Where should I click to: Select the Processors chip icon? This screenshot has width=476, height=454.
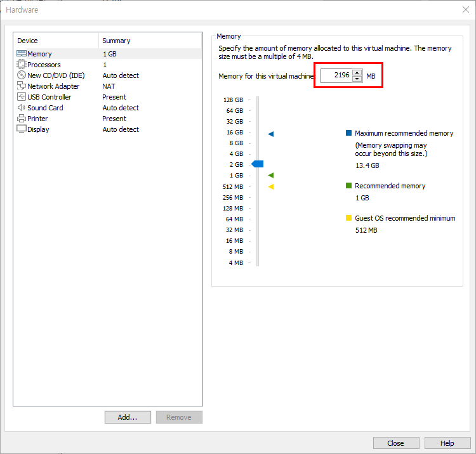click(21, 64)
